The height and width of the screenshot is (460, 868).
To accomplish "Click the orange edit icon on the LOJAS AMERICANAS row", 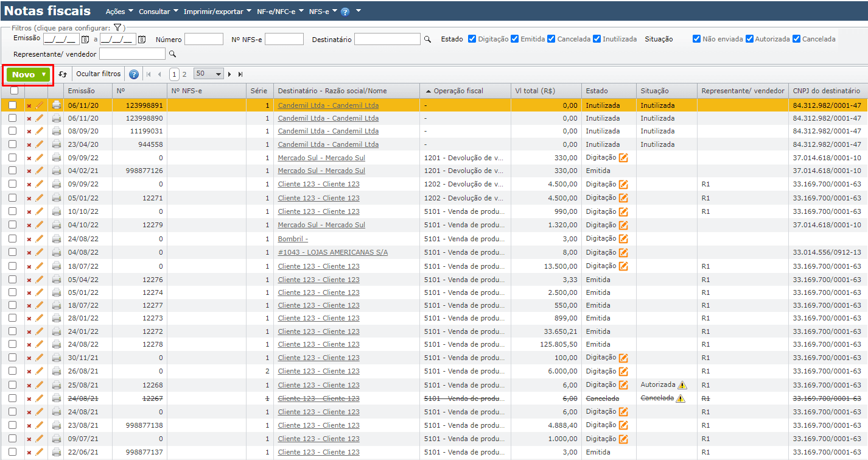I will [623, 252].
